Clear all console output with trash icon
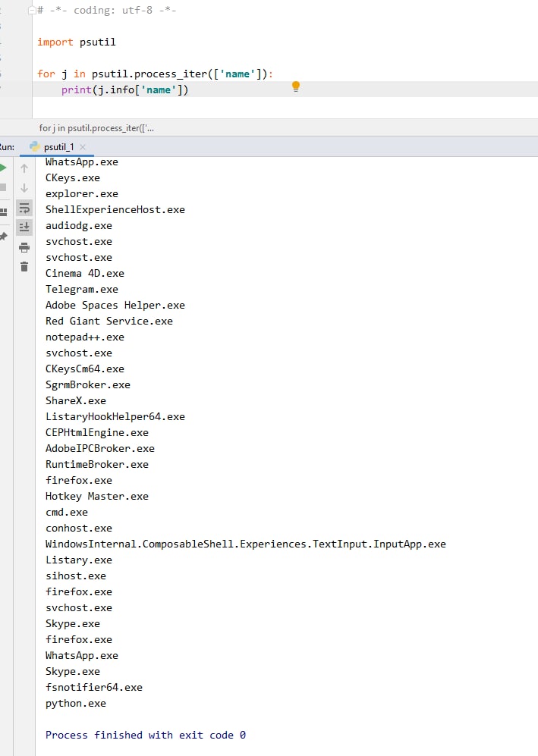The image size is (538, 756). click(x=24, y=267)
